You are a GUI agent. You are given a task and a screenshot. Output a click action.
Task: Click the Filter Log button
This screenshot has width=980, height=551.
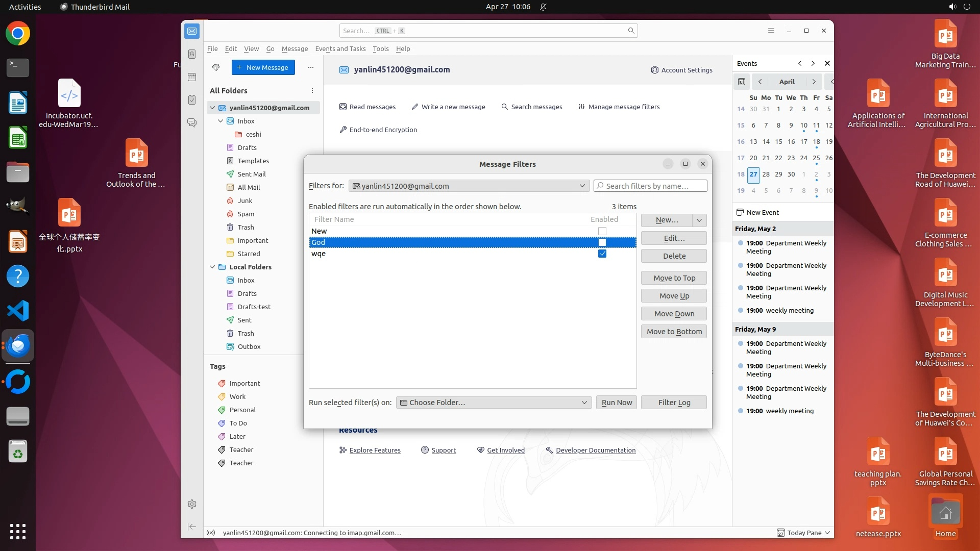click(x=674, y=403)
